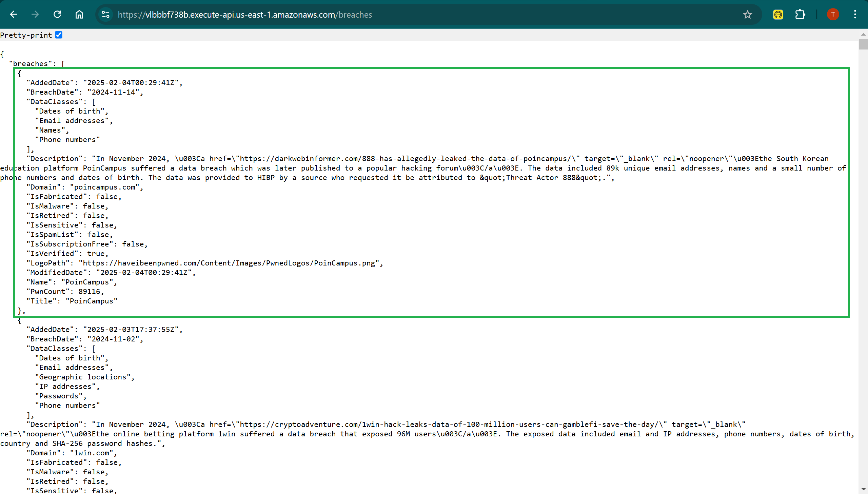Image resolution: width=868 pixels, height=494 pixels.
Task: Open the browser home page
Action: pyautogui.click(x=79, y=15)
